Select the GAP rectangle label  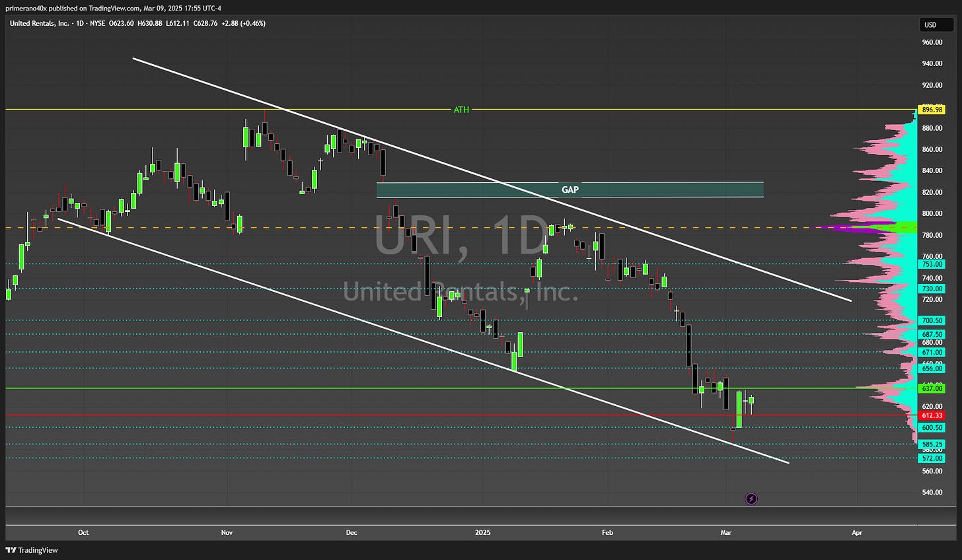(x=570, y=190)
